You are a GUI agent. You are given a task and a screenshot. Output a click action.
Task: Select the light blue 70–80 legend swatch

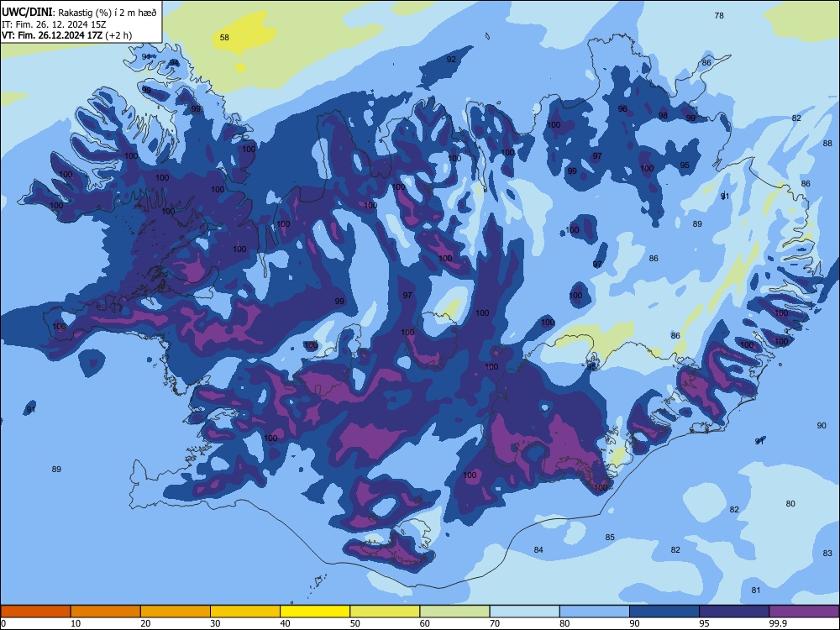524,612
